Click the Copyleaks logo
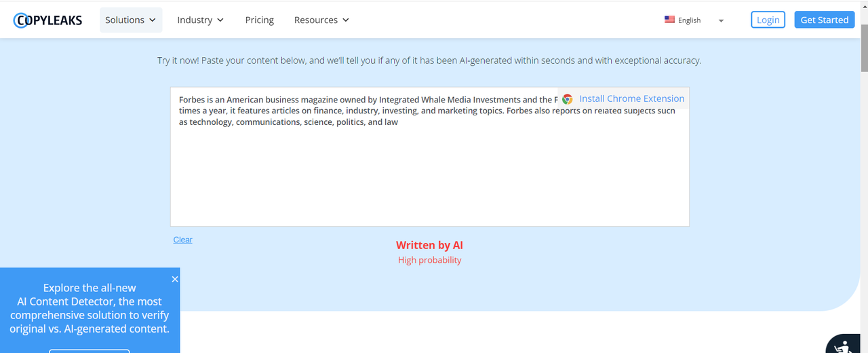This screenshot has width=868, height=353. [x=47, y=20]
